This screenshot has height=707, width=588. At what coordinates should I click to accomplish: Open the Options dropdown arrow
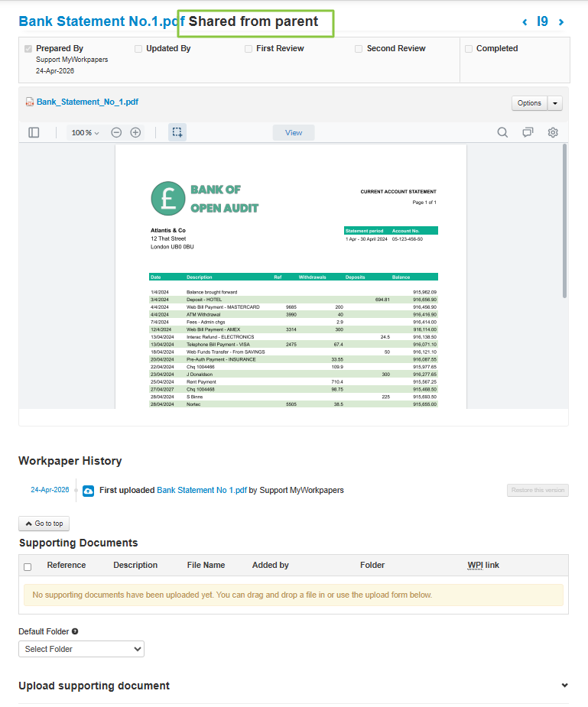556,103
